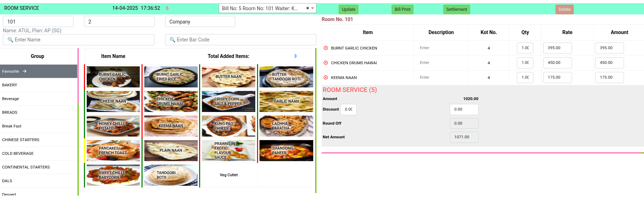Viewport: 644px width, 198px height.
Task: Select the COLD BEVERAGE category
Action: [18, 153]
